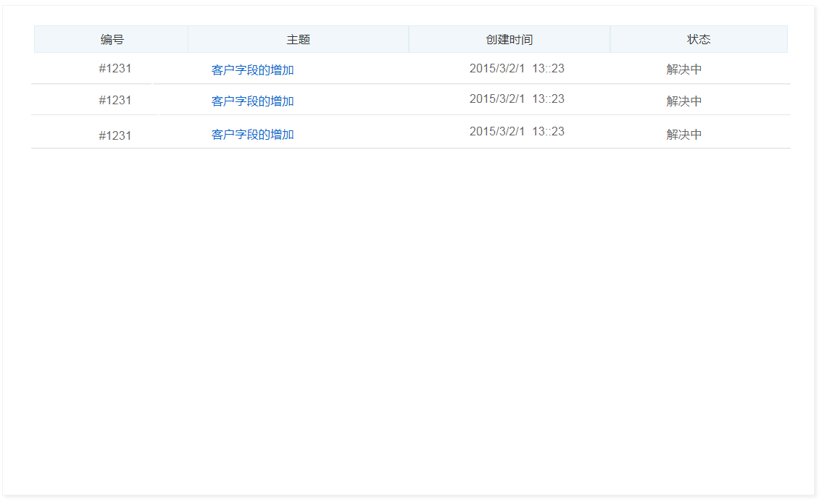
Task: Open the second 客户字段的增加 subject link
Action: 251,101
